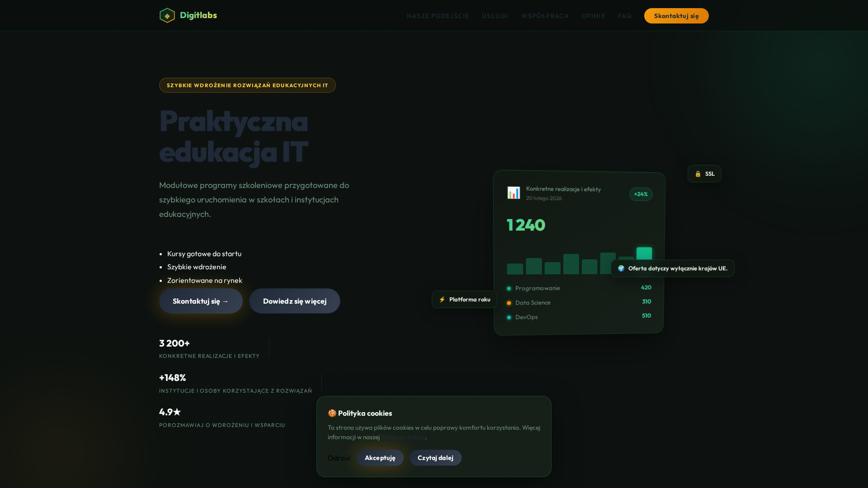Click the Oferta dotyczy wyłącznie krajów UE text
The width and height of the screenshot is (868, 488).
tap(678, 268)
